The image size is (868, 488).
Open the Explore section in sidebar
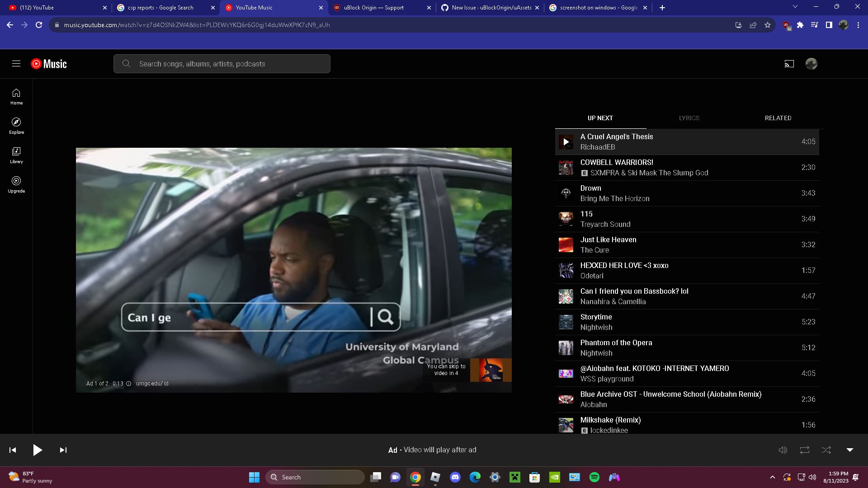[16, 126]
